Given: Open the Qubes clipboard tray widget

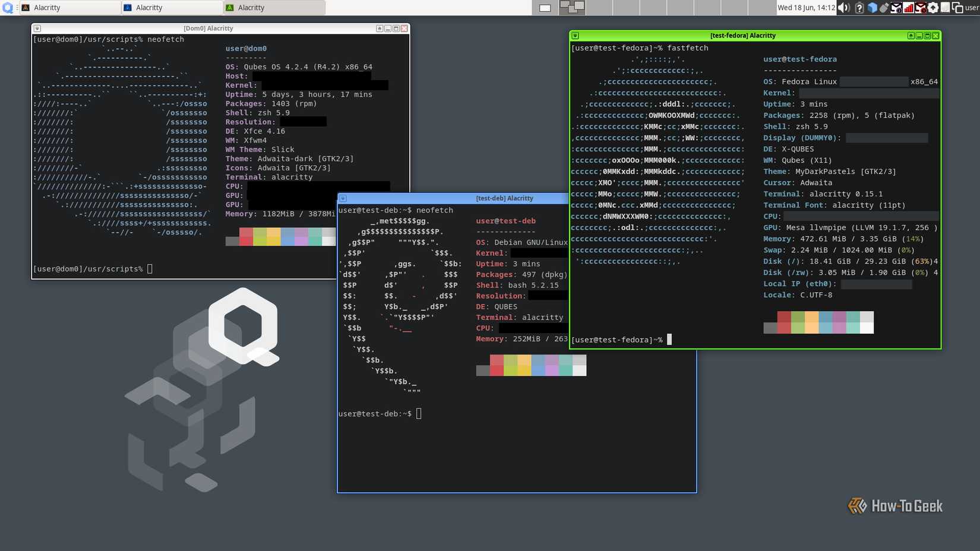Looking at the screenshot, I should point(944,8).
